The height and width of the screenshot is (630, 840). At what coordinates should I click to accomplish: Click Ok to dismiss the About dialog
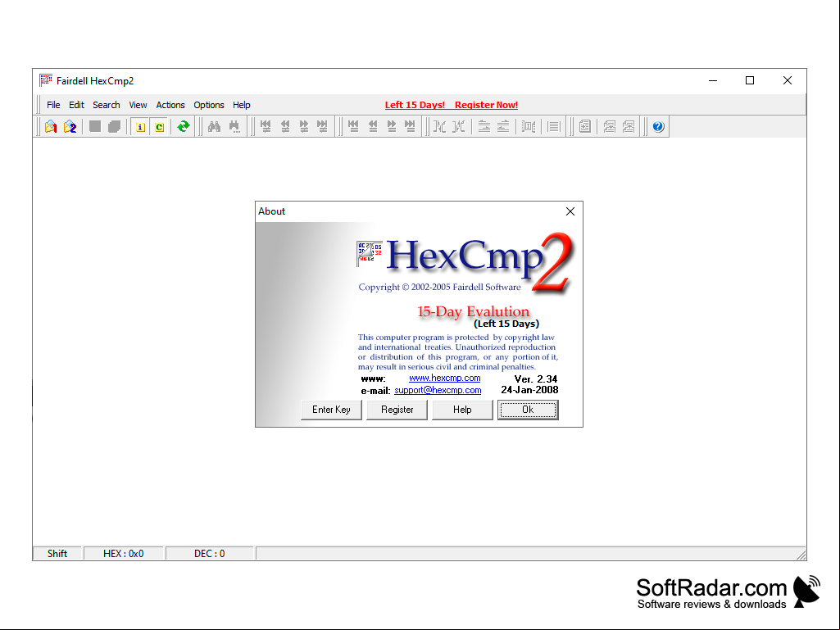(528, 410)
